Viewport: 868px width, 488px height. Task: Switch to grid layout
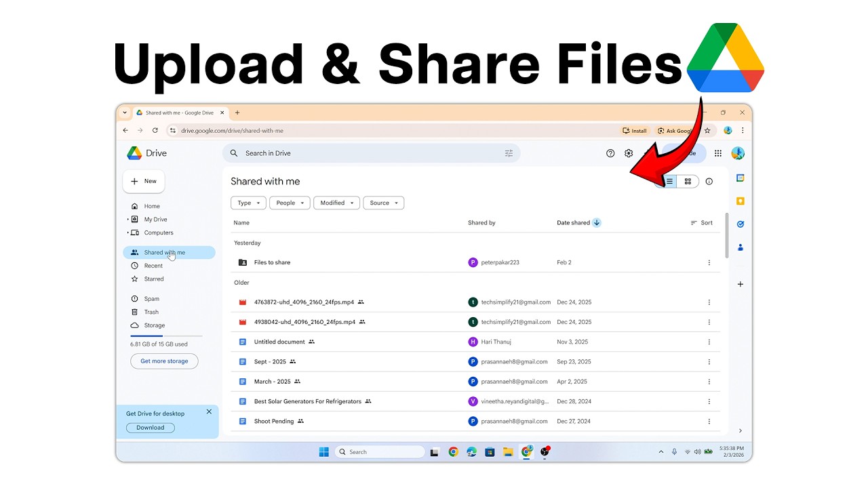tap(688, 182)
